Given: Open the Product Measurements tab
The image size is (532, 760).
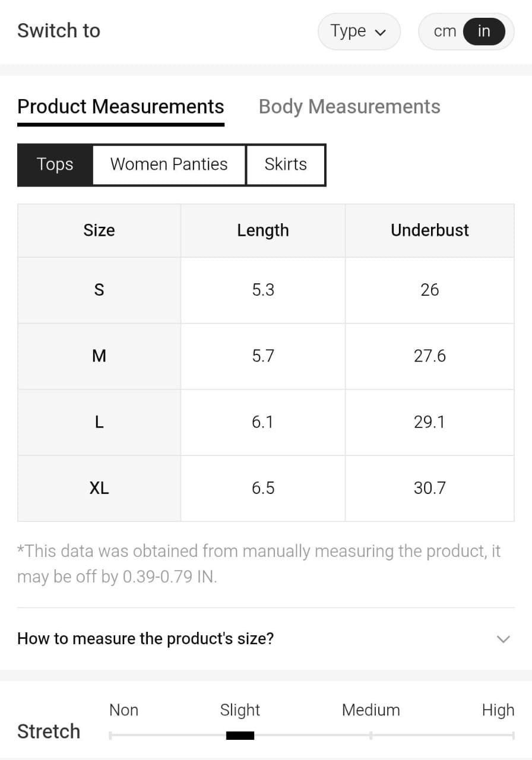Looking at the screenshot, I should pyautogui.click(x=121, y=107).
